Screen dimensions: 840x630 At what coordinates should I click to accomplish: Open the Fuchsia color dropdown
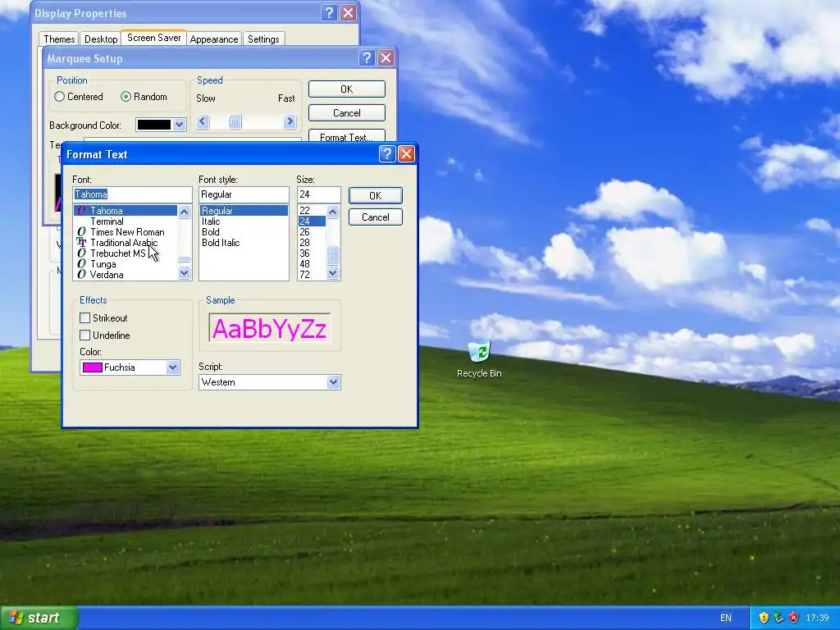click(172, 367)
